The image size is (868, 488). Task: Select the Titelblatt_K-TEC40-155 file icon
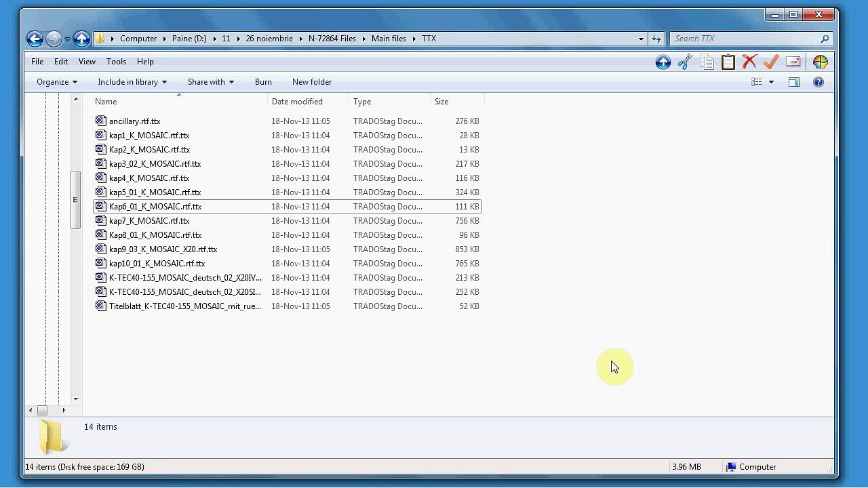(x=100, y=306)
